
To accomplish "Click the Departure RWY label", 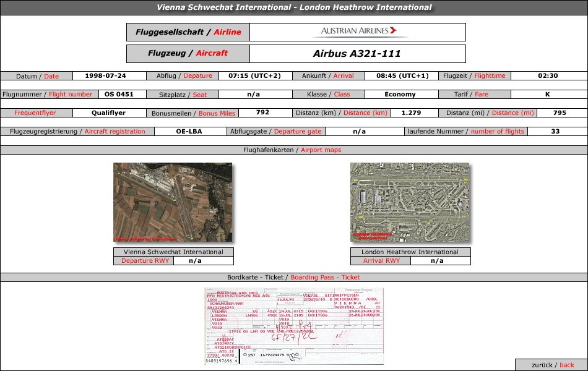I will 144,260.
